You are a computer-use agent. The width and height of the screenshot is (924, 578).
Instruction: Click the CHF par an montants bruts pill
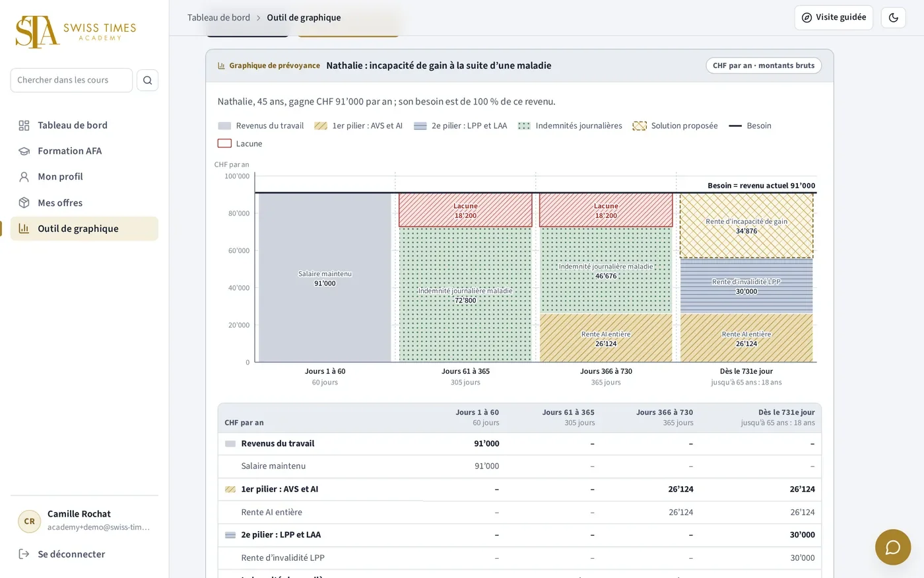764,65
